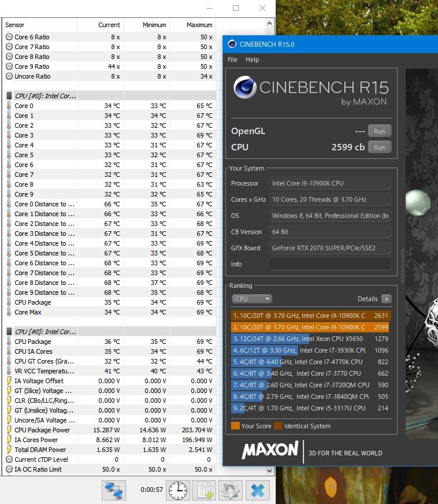The image size is (438, 504).
Task: Click the IA Voltage Offset lightning icon
Action: [x=9, y=380]
